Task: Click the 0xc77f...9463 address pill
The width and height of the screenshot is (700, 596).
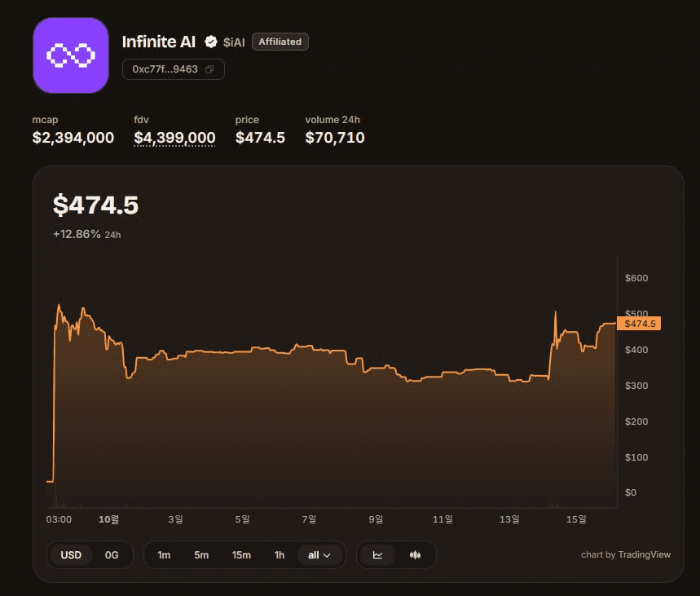Action: click(x=174, y=69)
